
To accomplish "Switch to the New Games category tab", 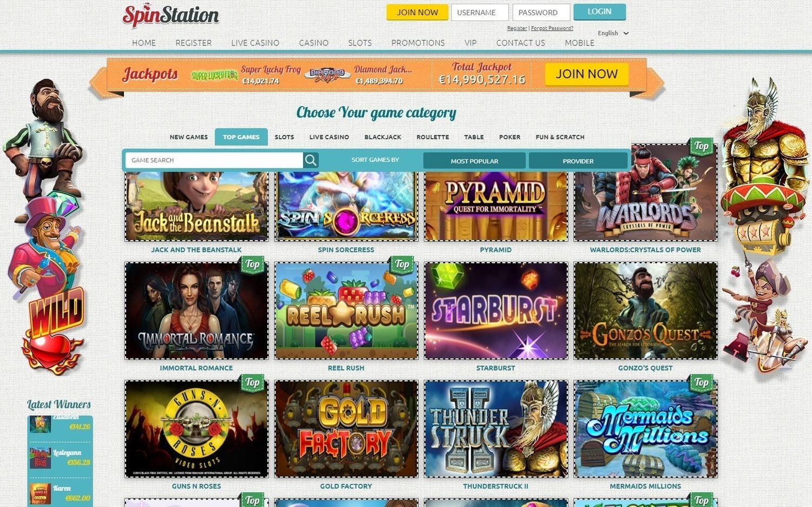I will tap(188, 137).
